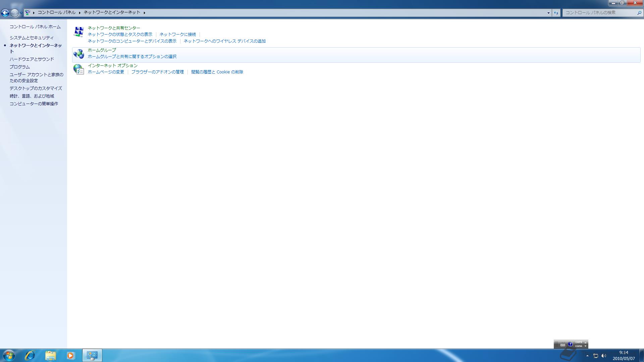Toggle CAPS in the language bar

579,343
